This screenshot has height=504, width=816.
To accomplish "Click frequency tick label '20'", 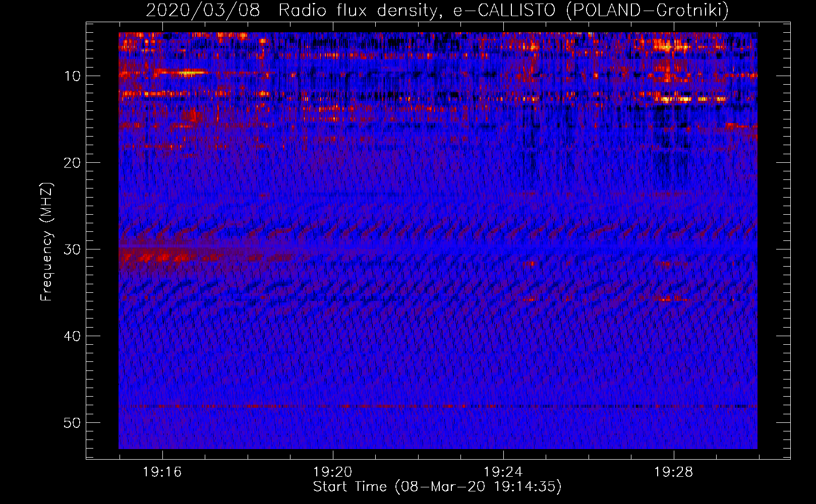I will pyautogui.click(x=73, y=163).
